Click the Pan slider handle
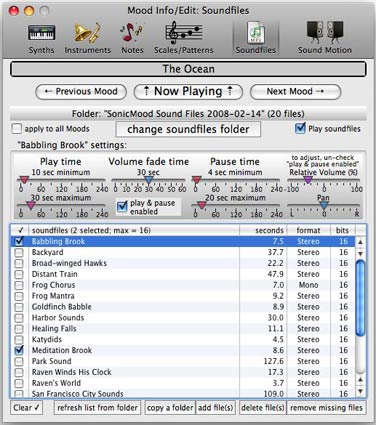 pyautogui.click(x=324, y=205)
